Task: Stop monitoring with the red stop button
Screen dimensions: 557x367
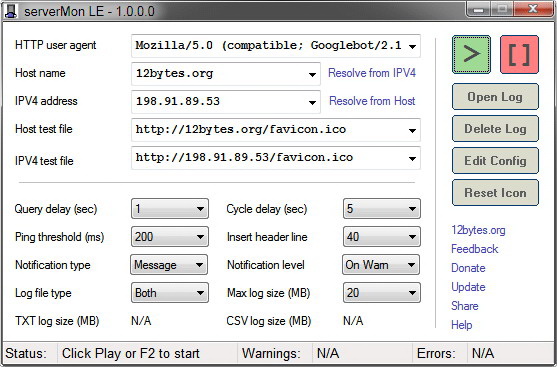Action: [x=519, y=54]
